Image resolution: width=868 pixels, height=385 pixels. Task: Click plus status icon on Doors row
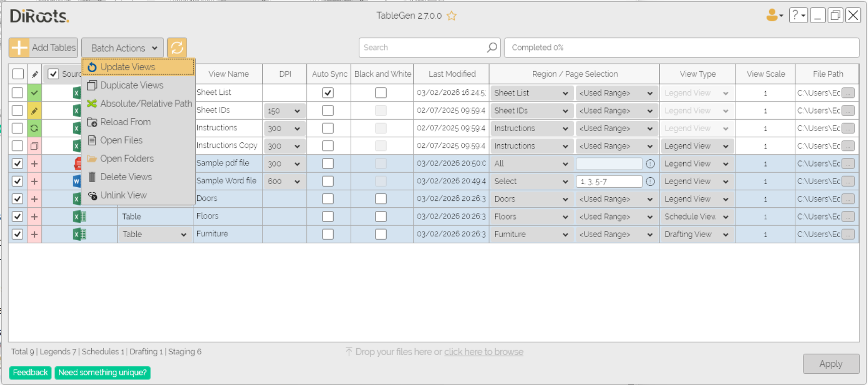(34, 199)
